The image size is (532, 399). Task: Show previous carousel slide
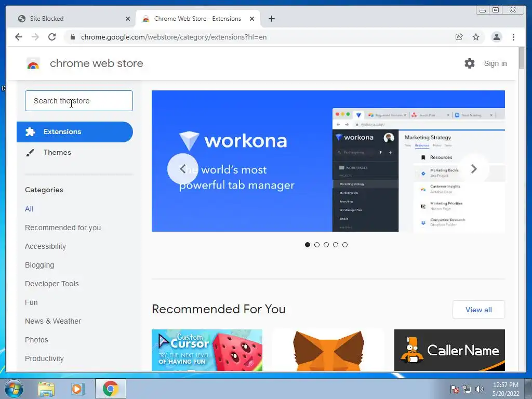pos(182,169)
